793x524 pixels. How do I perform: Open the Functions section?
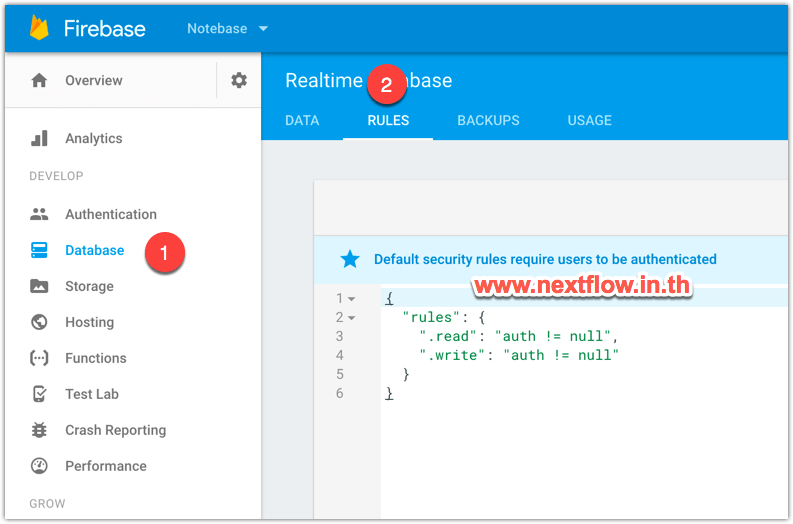pyautogui.click(x=96, y=358)
